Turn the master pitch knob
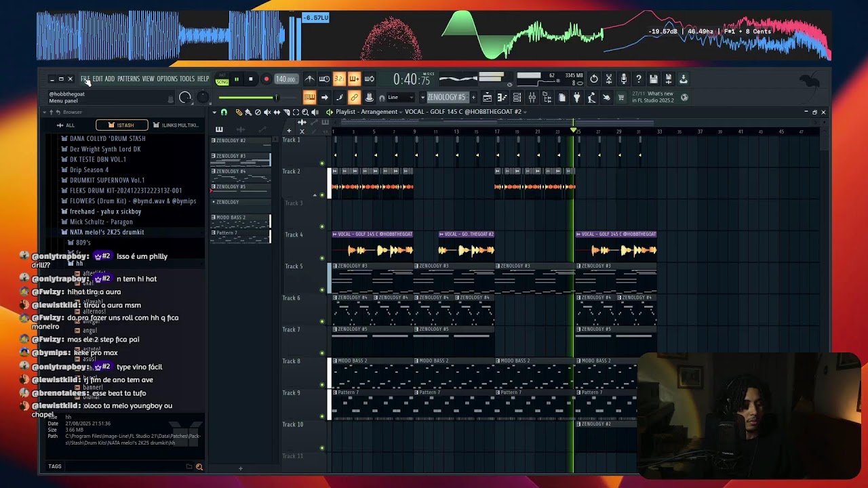Viewport: 868px width, 488px height. tap(203, 98)
